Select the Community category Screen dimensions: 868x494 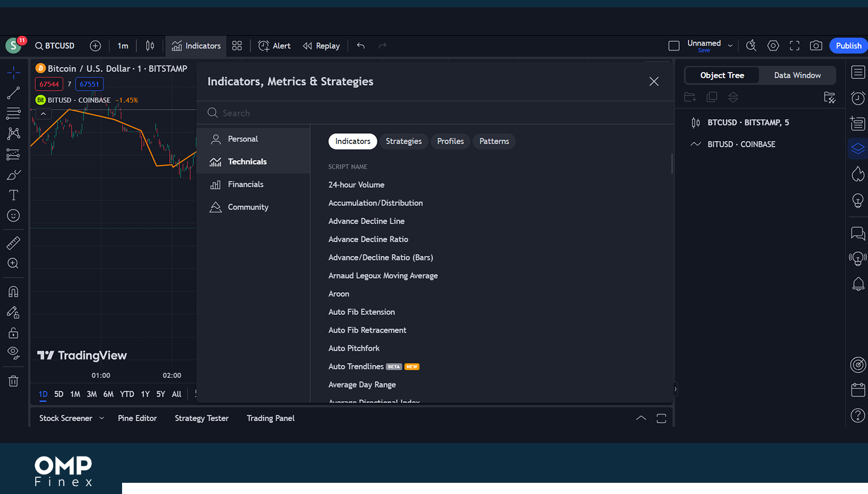click(253, 207)
